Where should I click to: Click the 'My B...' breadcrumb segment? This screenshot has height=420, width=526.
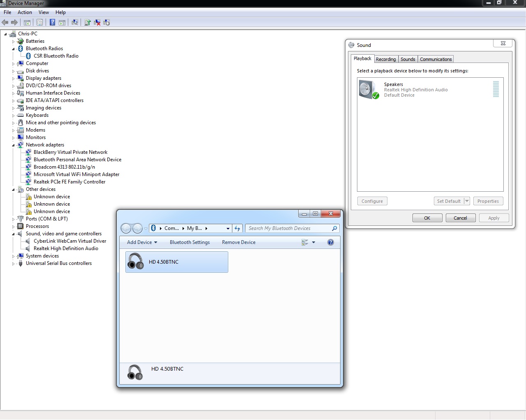195,228
